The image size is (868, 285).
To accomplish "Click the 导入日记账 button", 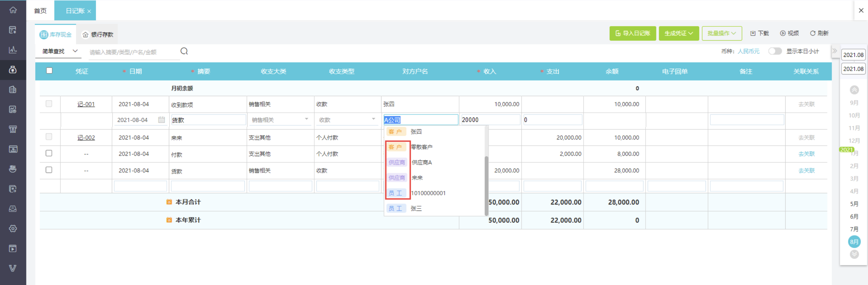I will (x=633, y=33).
